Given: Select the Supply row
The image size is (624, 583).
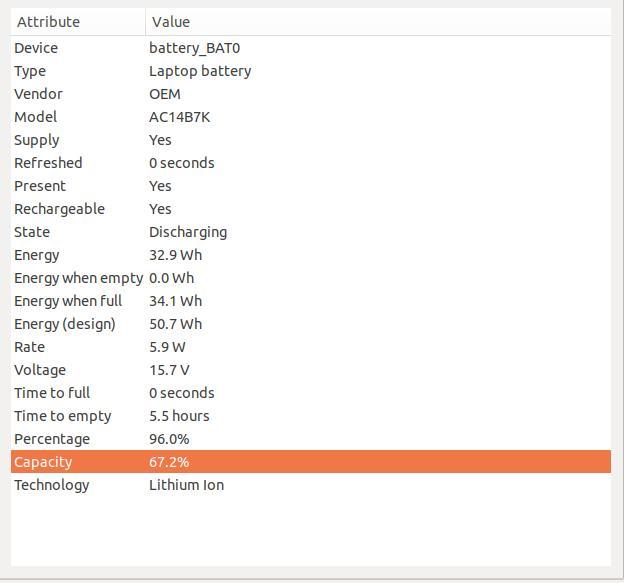Looking at the screenshot, I should [311, 140].
